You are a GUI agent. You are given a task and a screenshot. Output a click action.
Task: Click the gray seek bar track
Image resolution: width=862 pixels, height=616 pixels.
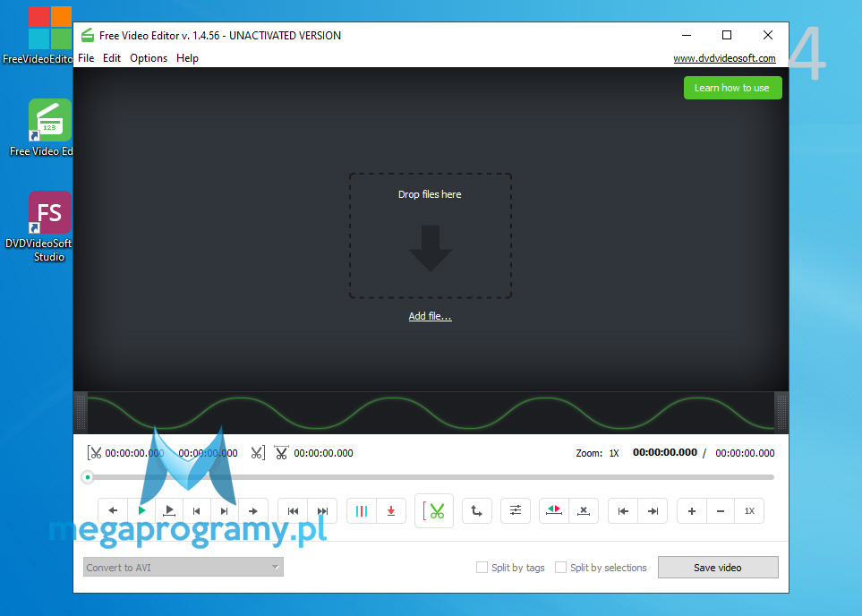click(x=433, y=477)
